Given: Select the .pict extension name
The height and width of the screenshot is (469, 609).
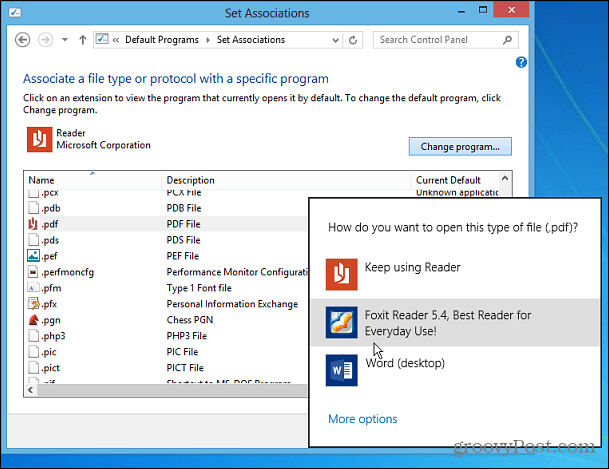Looking at the screenshot, I should pyautogui.click(x=50, y=368).
